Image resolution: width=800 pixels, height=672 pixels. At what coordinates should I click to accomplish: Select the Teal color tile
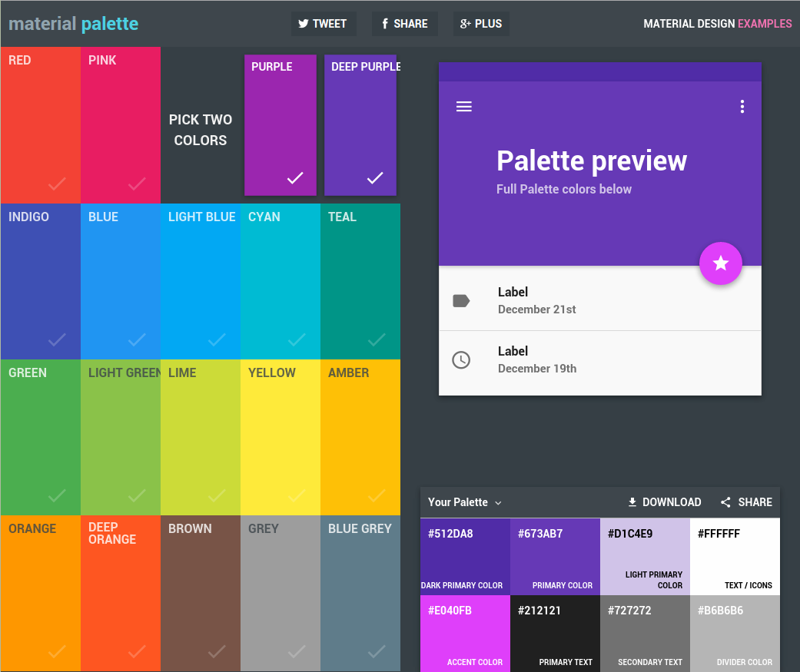tap(360, 281)
